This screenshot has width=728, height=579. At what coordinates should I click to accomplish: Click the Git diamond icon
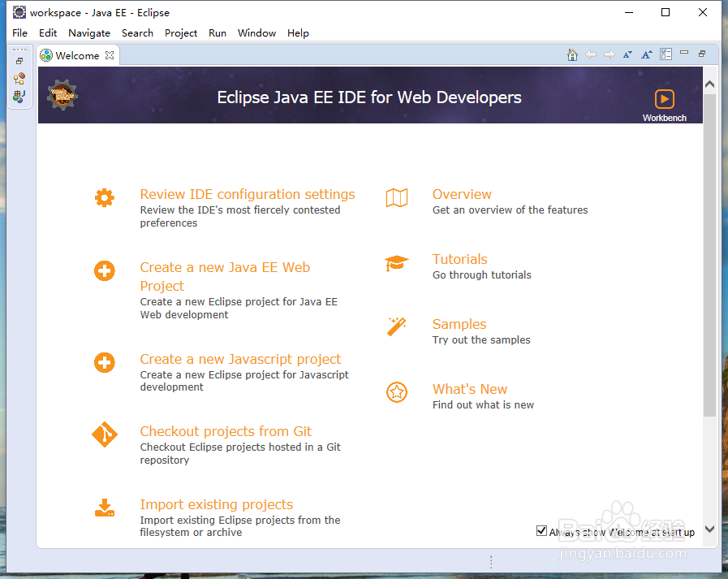coord(105,434)
